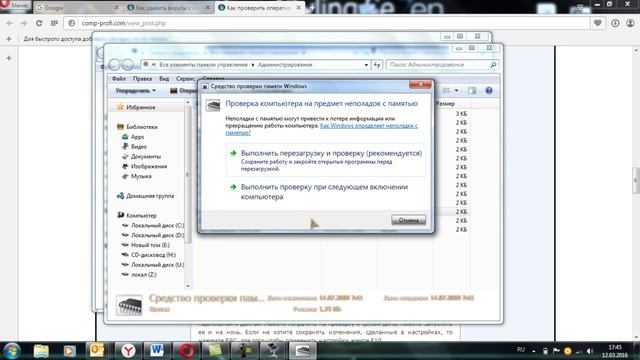Click navigation pane scroll down arrow
The image size is (640, 360).
188,286
